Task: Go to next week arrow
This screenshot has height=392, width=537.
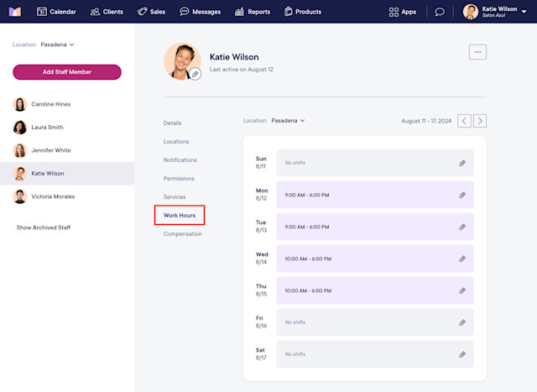Action: click(480, 121)
